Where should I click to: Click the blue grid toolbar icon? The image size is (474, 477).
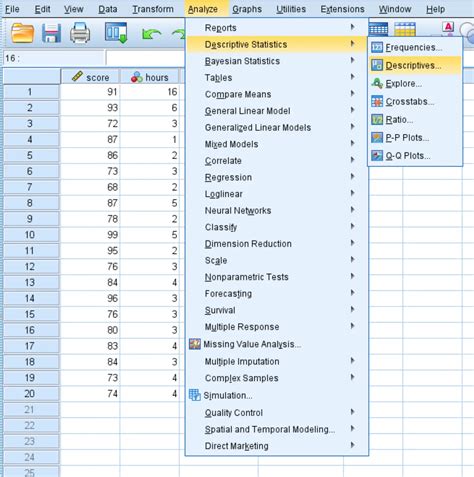378,29
